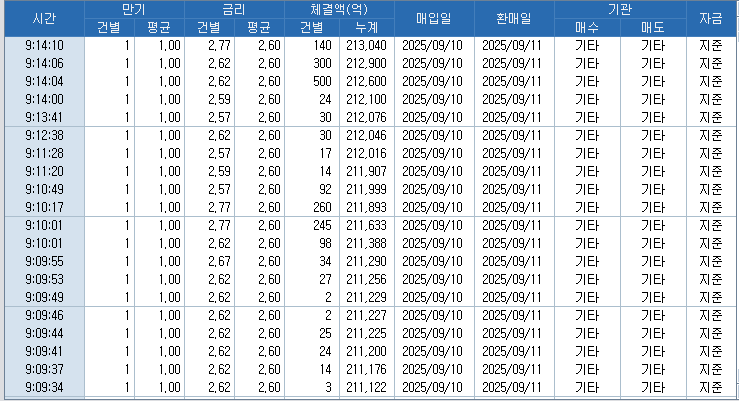
Task: Click cumulative value 213,040
Action: [367, 46]
